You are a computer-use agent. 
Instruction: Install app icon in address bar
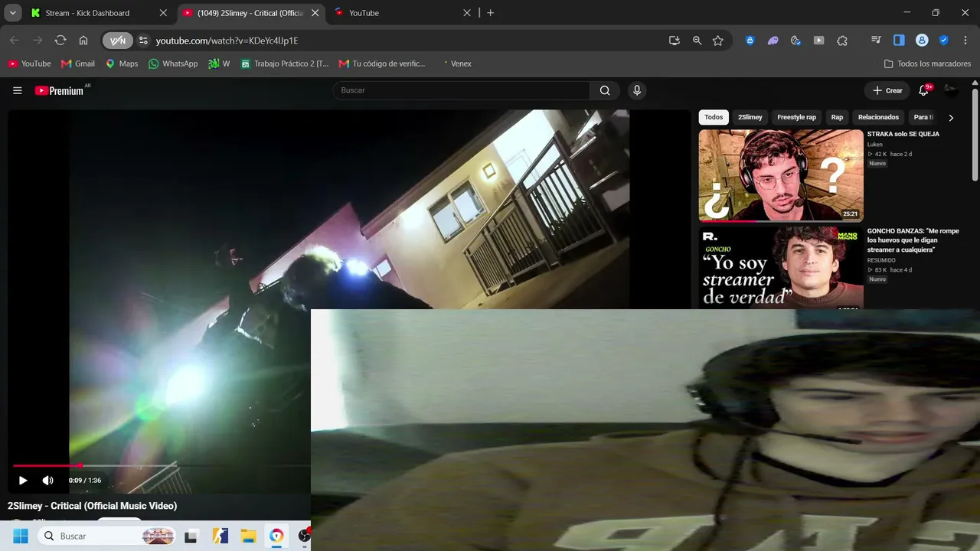tap(675, 41)
